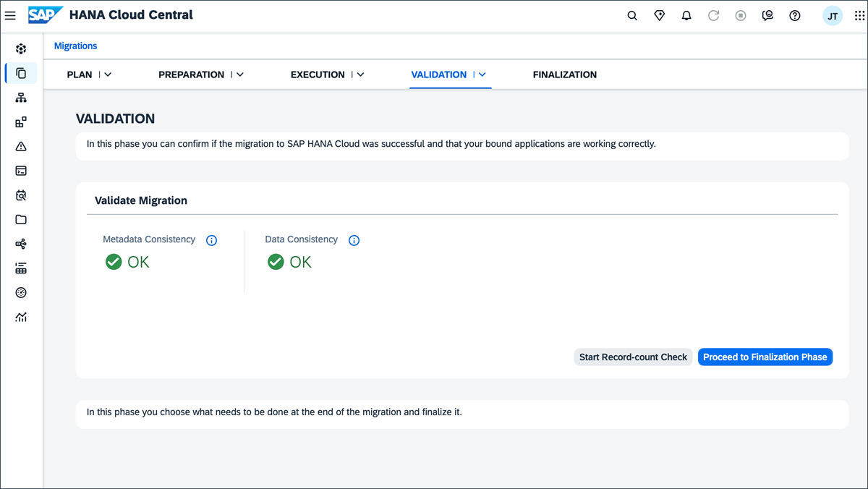Switch to the VALIDATION tab
The width and height of the screenshot is (868, 489).
point(439,75)
